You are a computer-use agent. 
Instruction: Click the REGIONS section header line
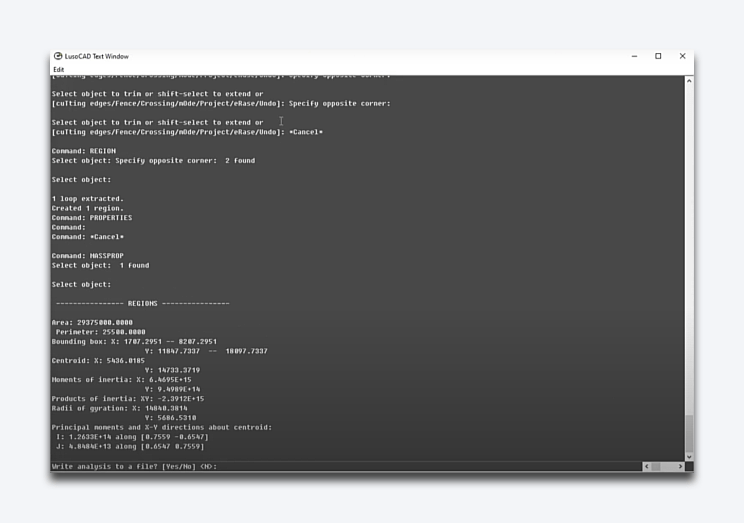142,303
